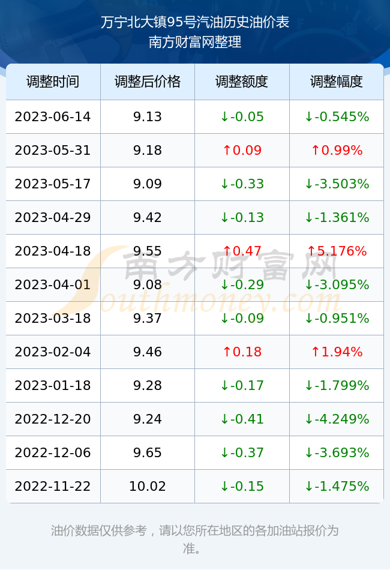Click the down arrow beside -0.15
390x588 pixels.
click(224, 487)
